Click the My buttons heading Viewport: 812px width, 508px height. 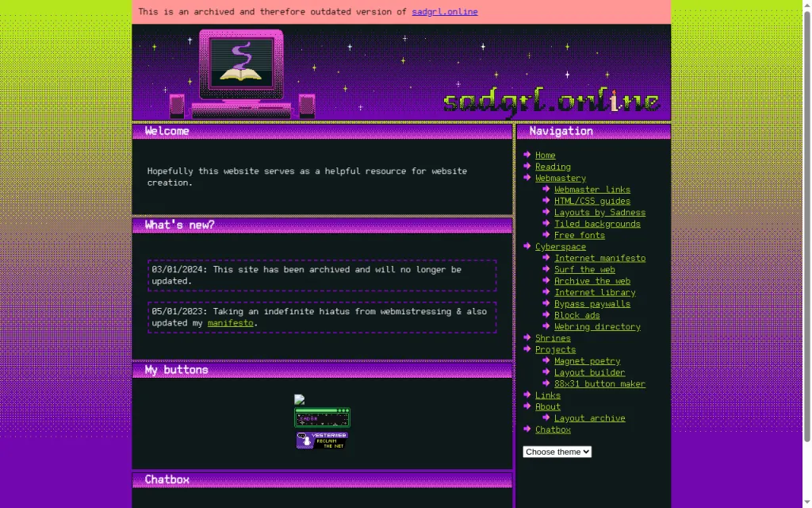(176, 370)
